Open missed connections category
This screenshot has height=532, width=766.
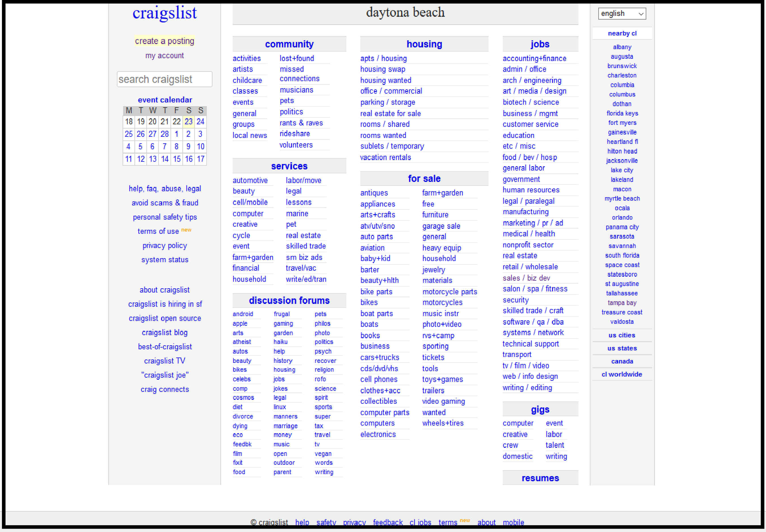(x=299, y=74)
